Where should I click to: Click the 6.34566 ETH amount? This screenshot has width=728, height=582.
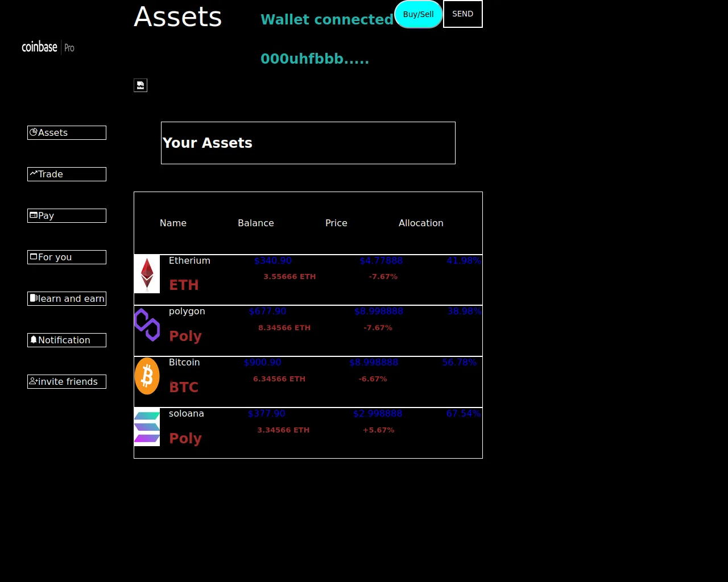tap(279, 379)
